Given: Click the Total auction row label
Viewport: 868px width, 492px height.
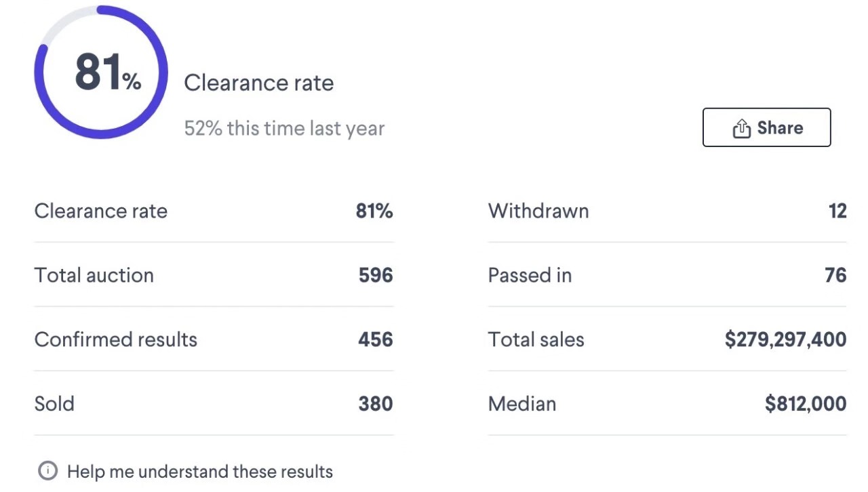Looking at the screenshot, I should pyautogui.click(x=94, y=275).
